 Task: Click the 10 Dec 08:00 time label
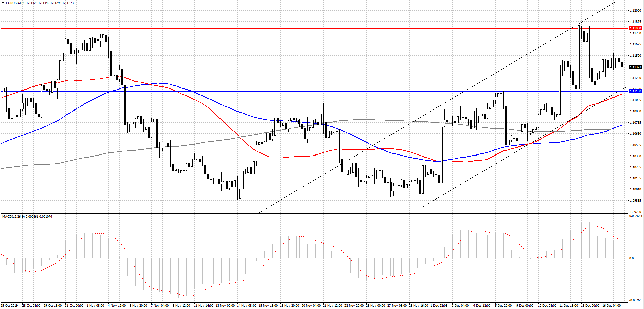547,306
